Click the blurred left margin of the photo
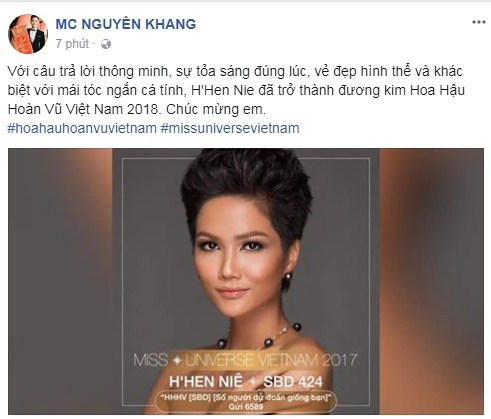This screenshot has height=419, width=491. point(60,281)
